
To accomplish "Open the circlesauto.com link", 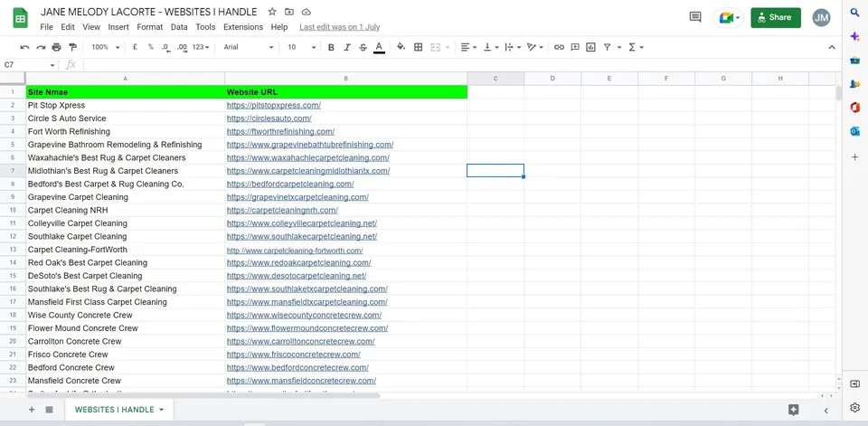I will 269,118.
